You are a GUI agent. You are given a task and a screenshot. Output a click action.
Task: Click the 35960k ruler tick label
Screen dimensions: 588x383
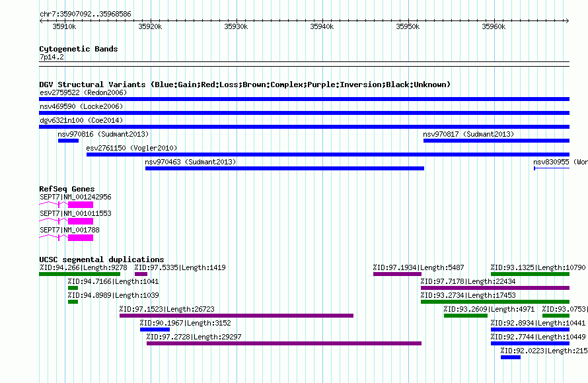494,26
